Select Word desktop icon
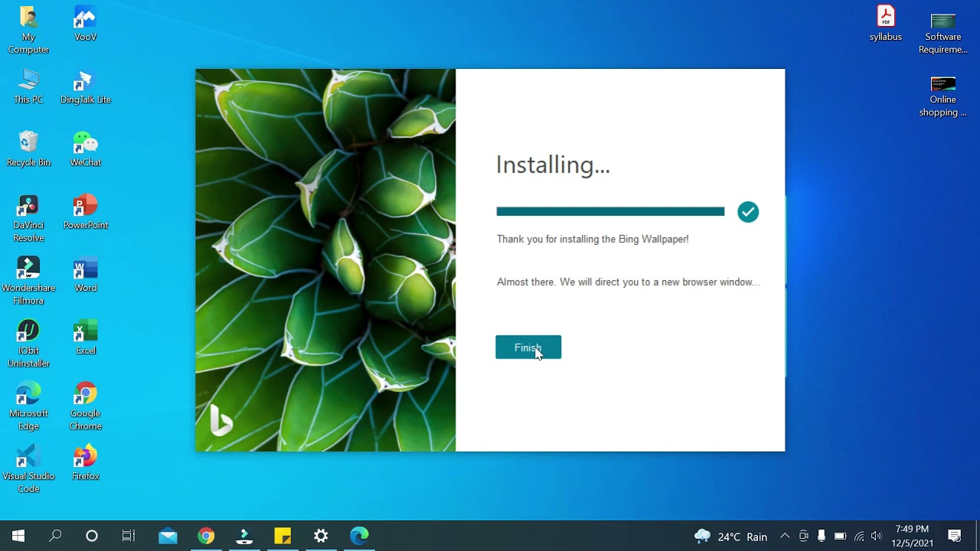This screenshot has height=551, width=980. point(86,275)
